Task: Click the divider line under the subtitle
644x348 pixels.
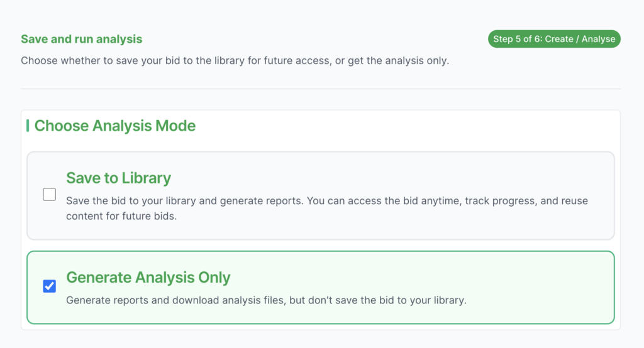Action: [x=321, y=89]
